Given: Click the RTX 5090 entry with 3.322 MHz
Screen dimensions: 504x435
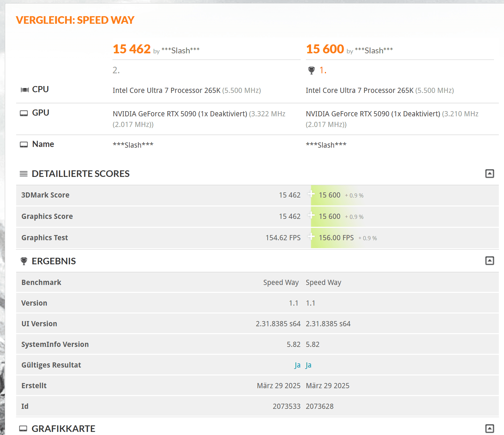Looking at the screenshot, I should pos(199,119).
